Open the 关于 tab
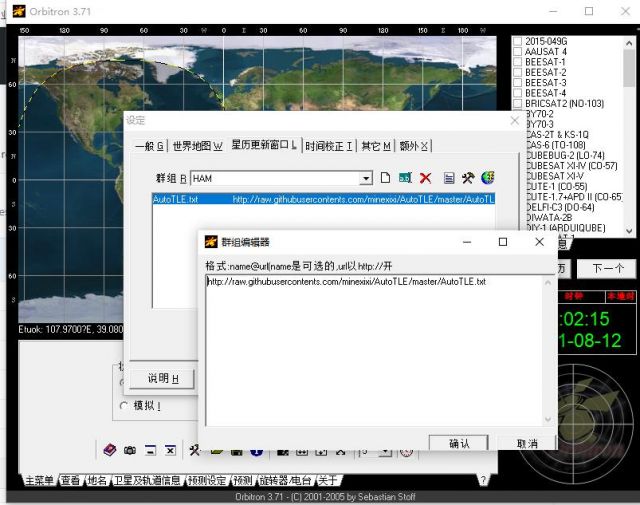This screenshot has height=505, width=640. tap(328, 481)
